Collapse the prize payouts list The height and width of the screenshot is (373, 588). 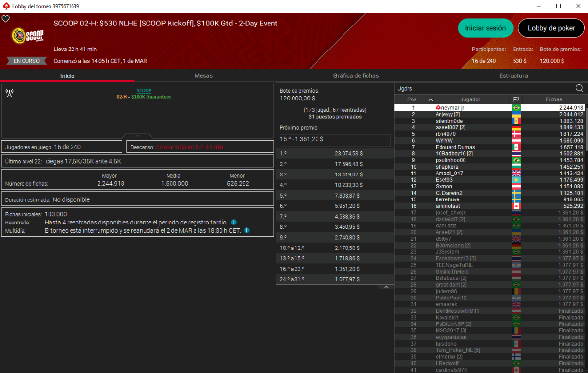click(x=386, y=287)
